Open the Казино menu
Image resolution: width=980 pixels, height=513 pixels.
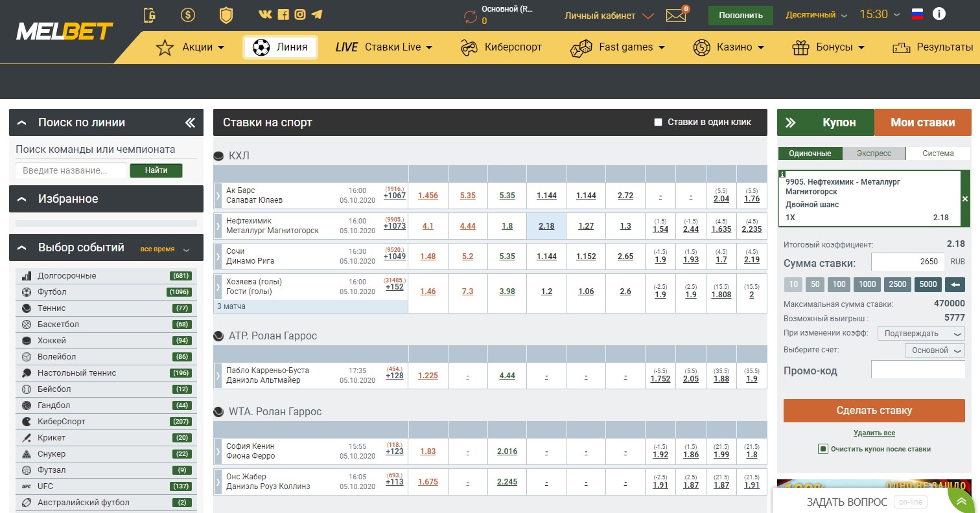coord(729,47)
